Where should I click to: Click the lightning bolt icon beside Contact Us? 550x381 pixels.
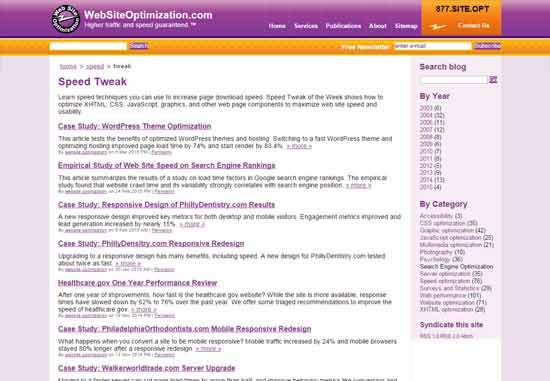(438, 27)
